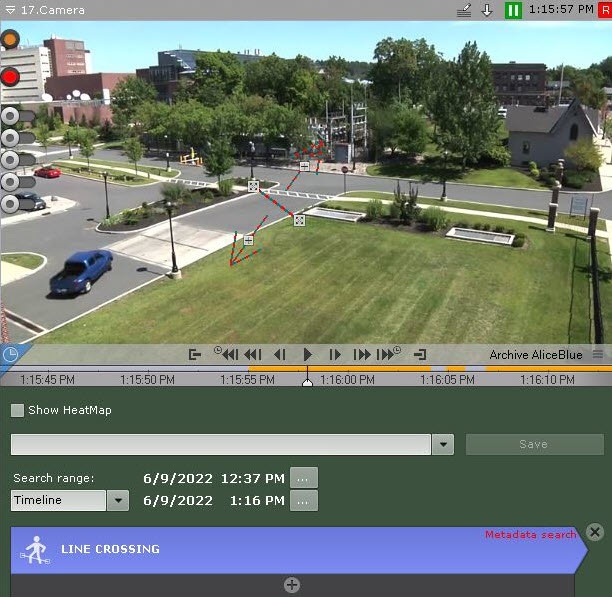The image size is (612, 597).
Task: Click the clock icon for archive mode
Action: 10,355
